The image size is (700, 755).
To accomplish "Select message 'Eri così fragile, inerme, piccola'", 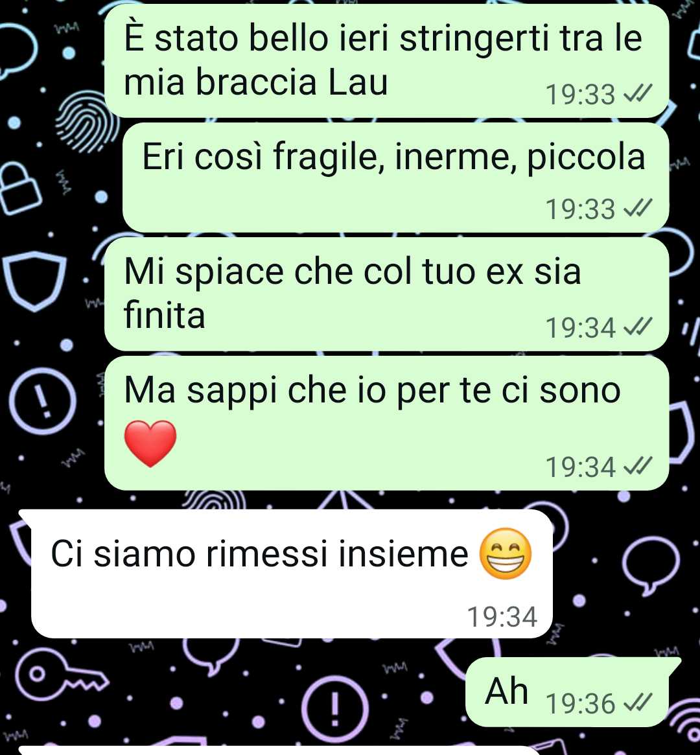I will pyautogui.click(x=396, y=177).
